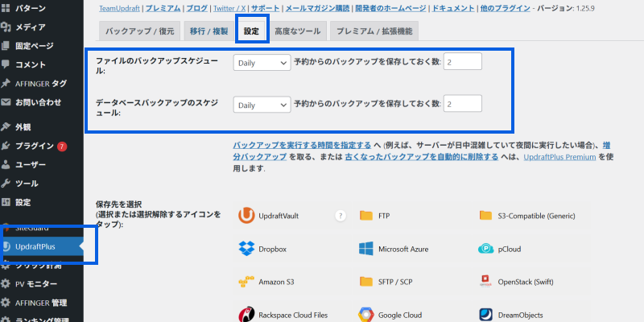Select UpdraftVault storage icon
The width and height of the screenshot is (644, 322).
[246, 216]
